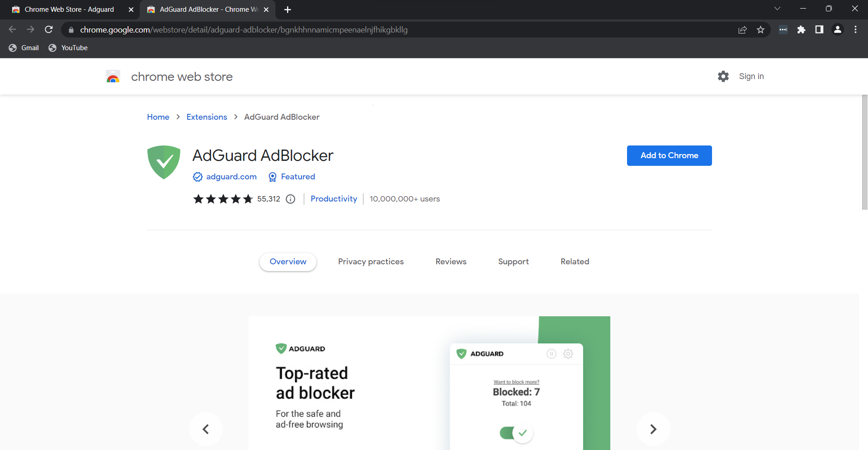Screen dimensions: 868x450
Task: Open the Chrome Web Store settings gear
Action: (723, 76)
